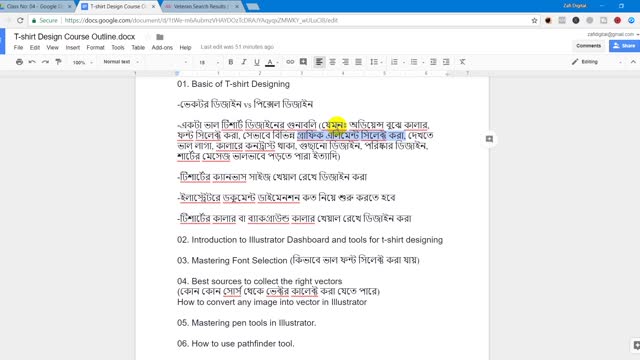Click the Increase indent icon

(446, 62)
